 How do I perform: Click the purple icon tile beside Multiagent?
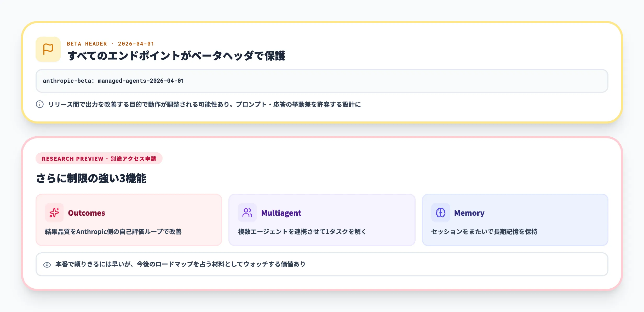(x=247, y=213)
